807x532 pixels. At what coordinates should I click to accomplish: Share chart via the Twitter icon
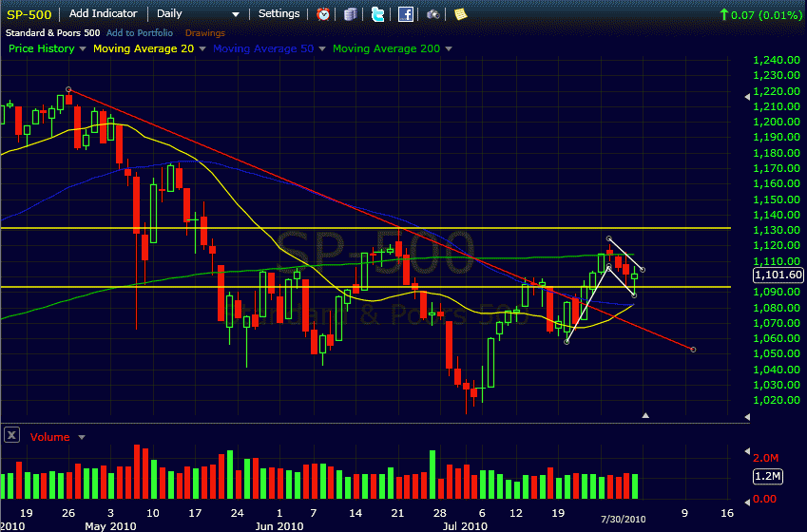tap(377, 14)
